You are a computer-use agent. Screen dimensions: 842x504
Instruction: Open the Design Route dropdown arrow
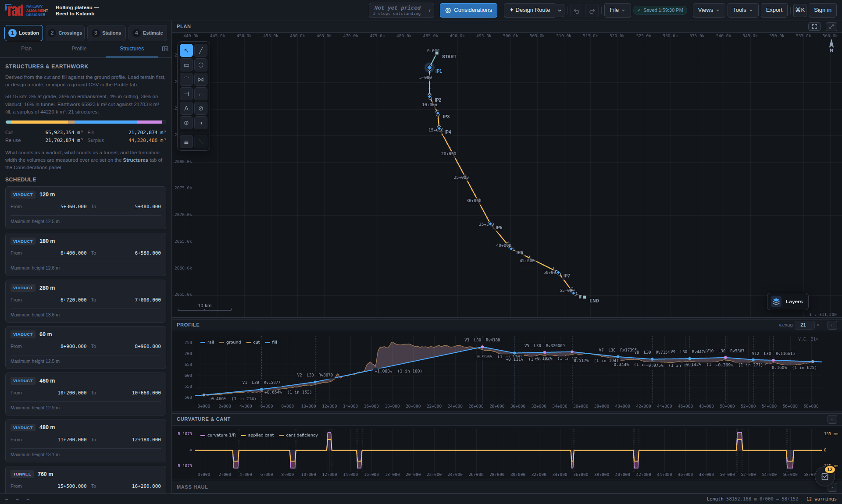(560, 11)
